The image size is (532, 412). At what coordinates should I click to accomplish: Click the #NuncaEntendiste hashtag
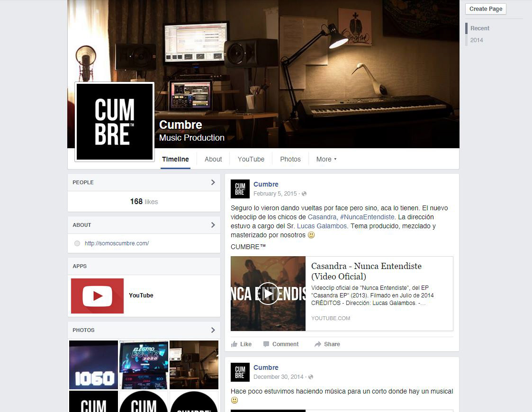pyautogui.click(x=367, y=217)
